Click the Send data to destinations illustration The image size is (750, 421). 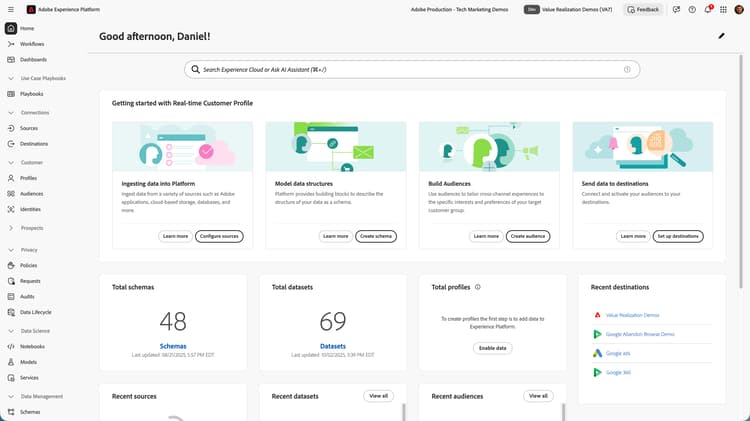[x=643, y=147]
